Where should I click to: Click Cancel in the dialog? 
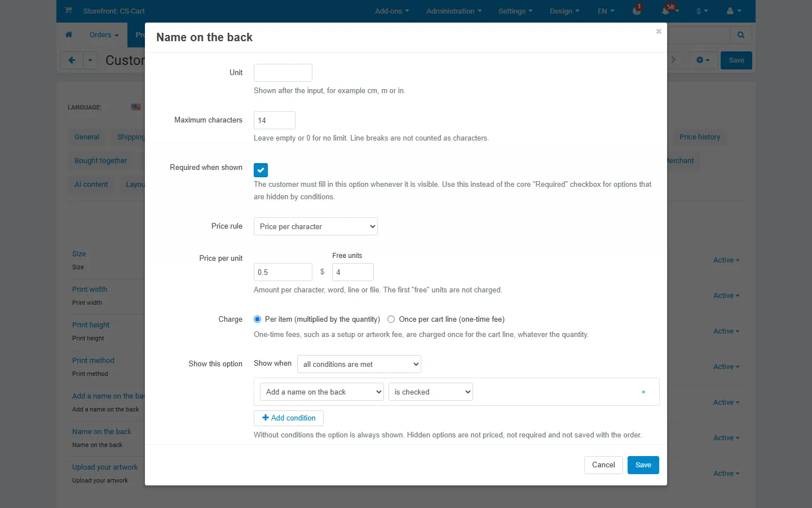click(603, 465)
